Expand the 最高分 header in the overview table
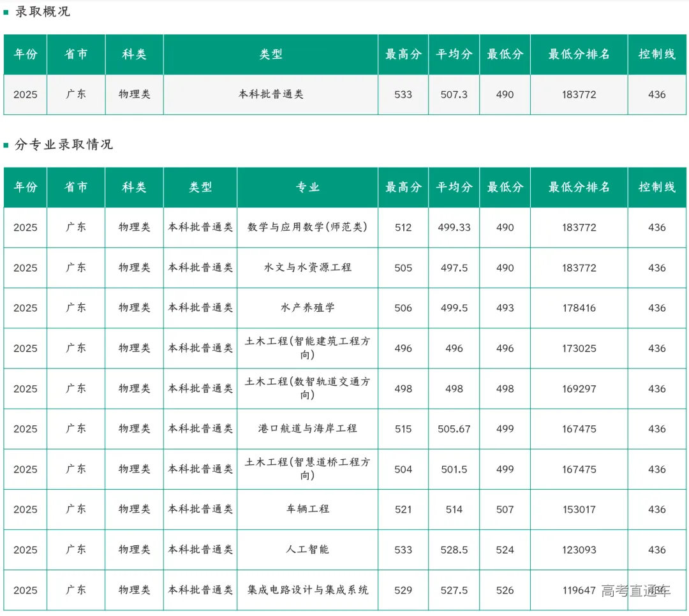Screen dimensions: 689x616 (x=403, y=55)
